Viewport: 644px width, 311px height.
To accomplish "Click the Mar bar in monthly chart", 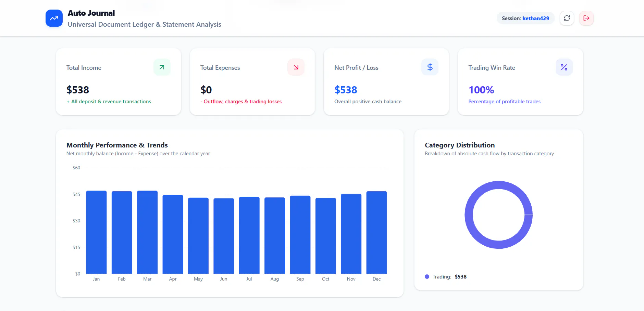I will [147, 232].
